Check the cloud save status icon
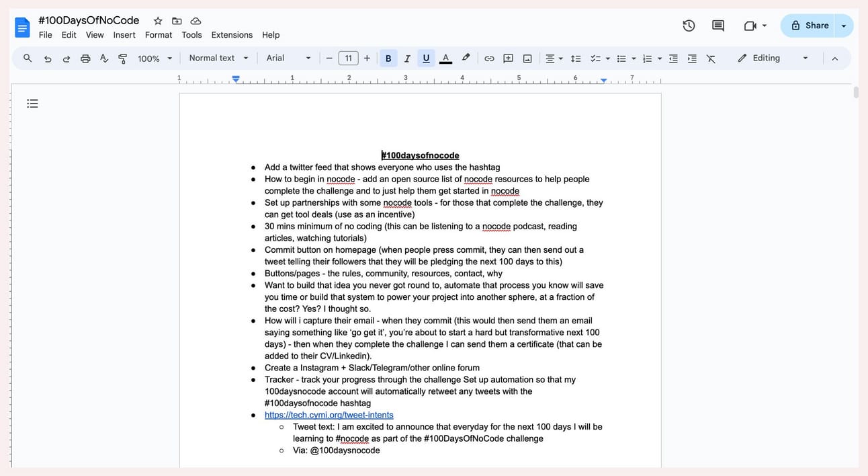The height and width of the screenshot is (476, 868). 196,21
